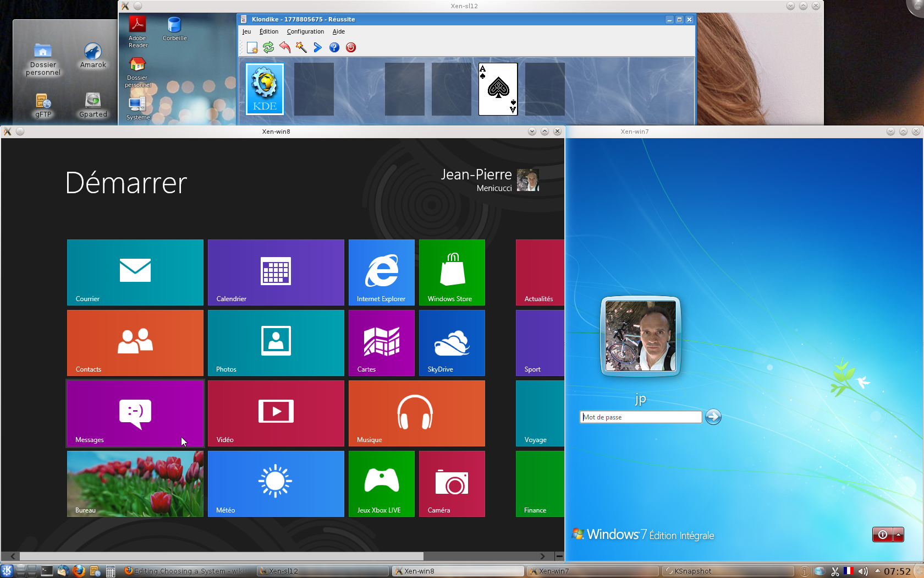This screenshot has height=578, width=924.
Task: Open the Jeu menu in Klondike
Action: pyautogui.click(x=246, y=31)
